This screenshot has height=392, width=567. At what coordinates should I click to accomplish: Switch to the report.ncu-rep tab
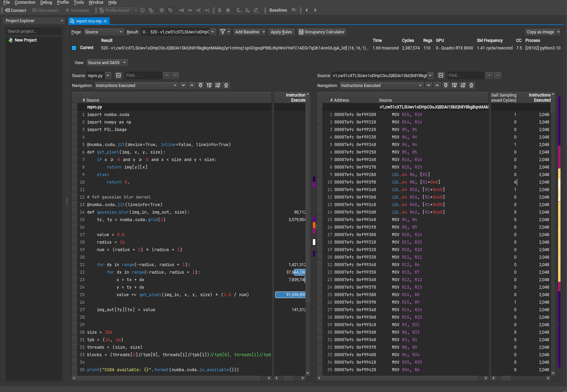point(89,21)
